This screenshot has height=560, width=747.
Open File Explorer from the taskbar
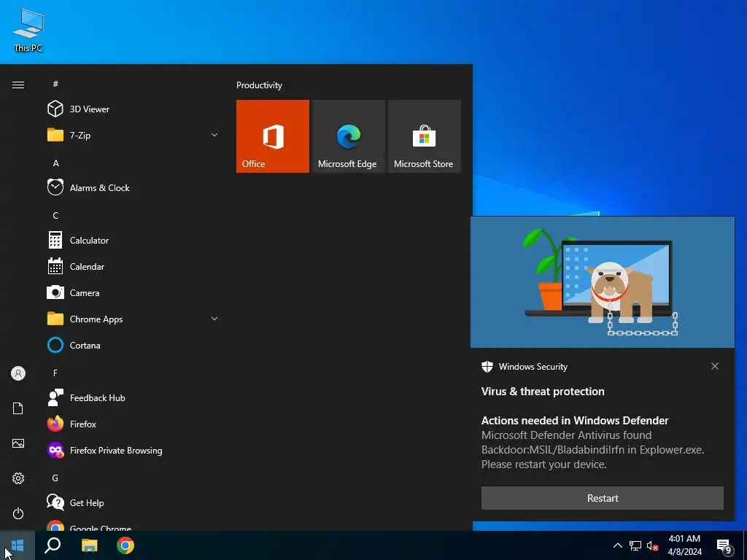pos(89,545)
